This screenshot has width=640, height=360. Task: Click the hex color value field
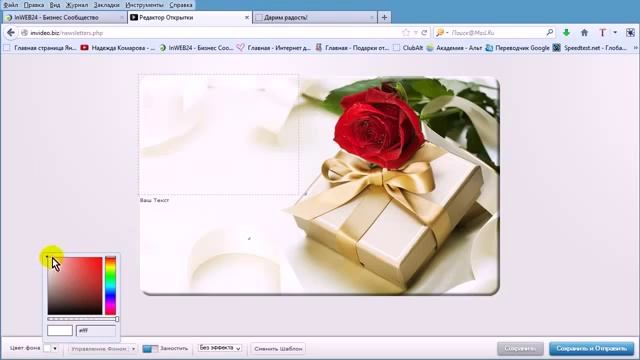(x=96, y=331)
